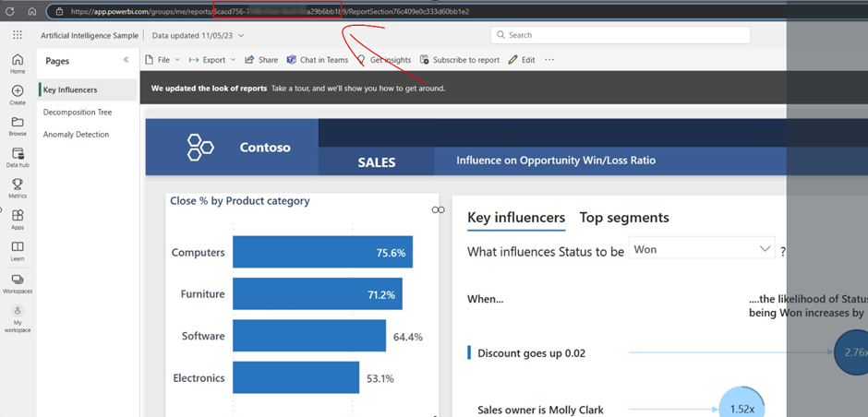This screenshot has height=417, width=868.
Task: Click the Electronics 53.1% bar
Action: (295, 377)
